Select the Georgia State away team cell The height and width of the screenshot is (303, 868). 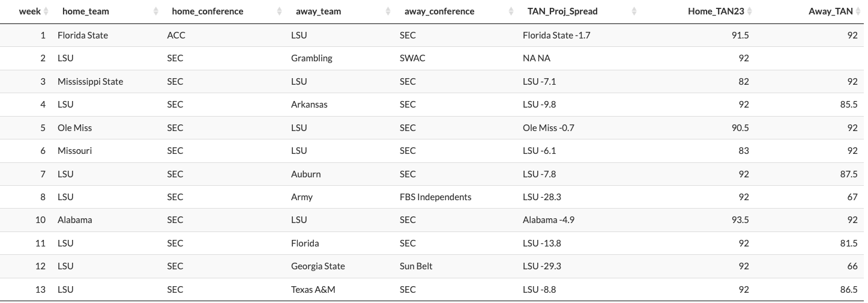(x=318, y=266)
